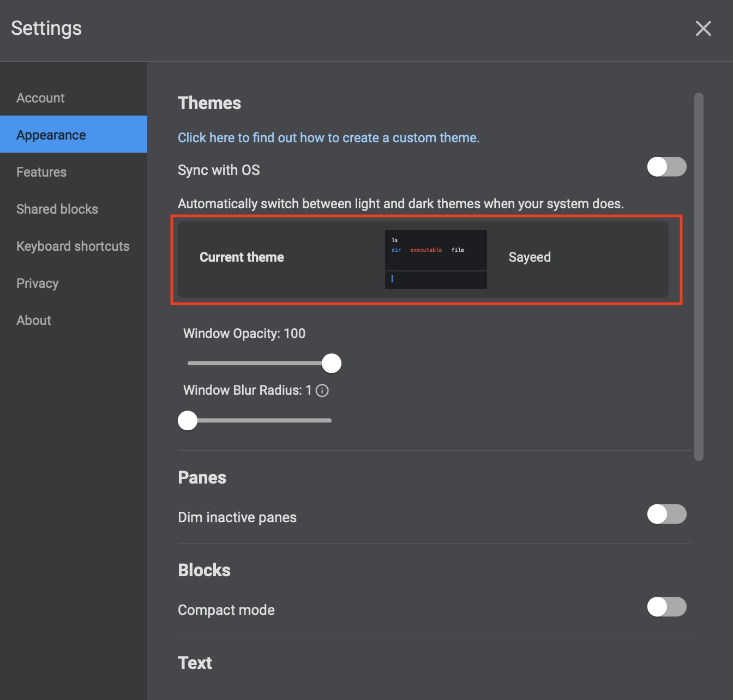Image resolution: width=733 pixels, height=700 pixels.
Task: Click the Window Blur Radius slider handle
Action: 188,420
